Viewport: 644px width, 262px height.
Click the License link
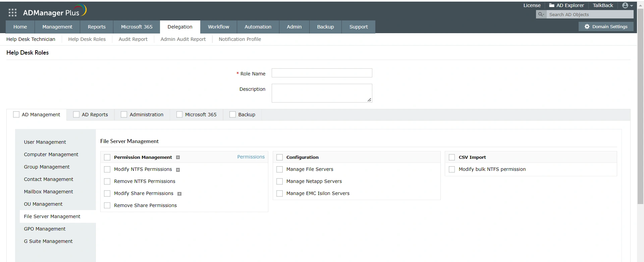532,5
